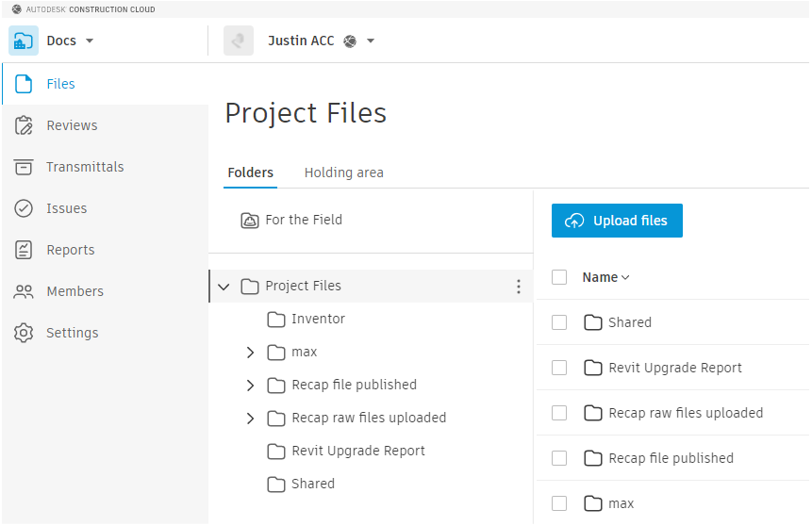Open Reports in the sidebar
The image size is (812, 526).
105,250
